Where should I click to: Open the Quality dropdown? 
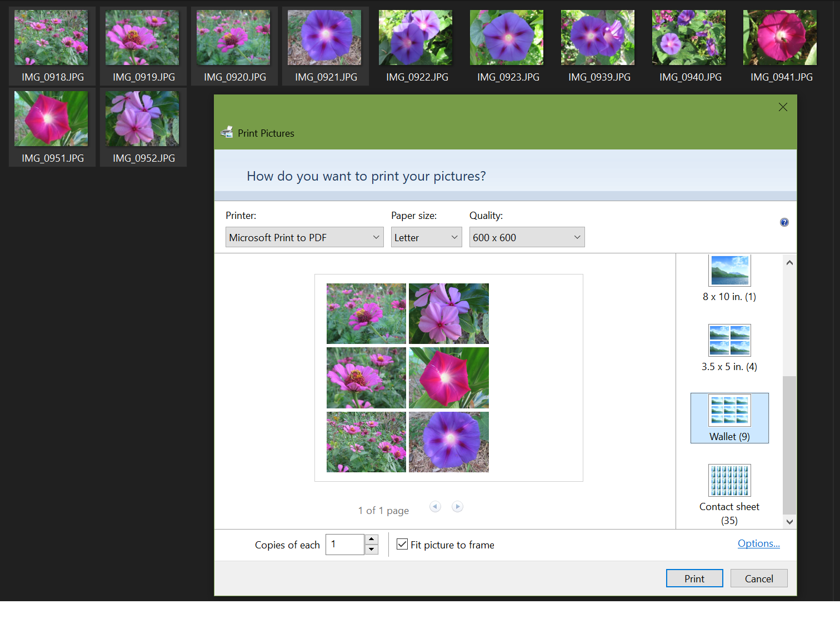click(x=526, y=237)
